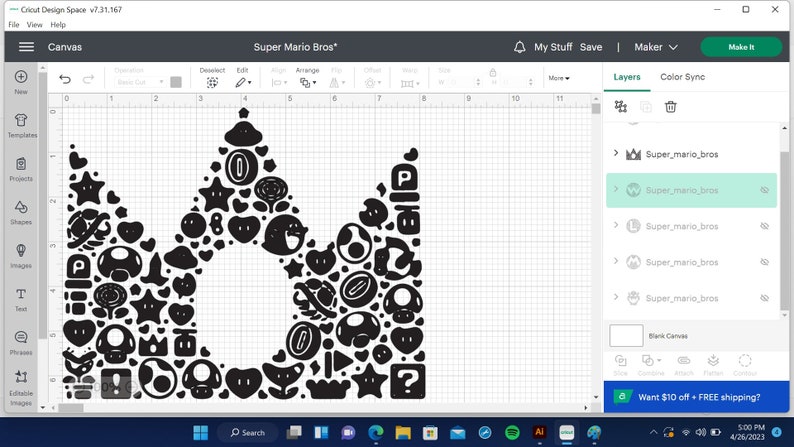The width and height of the screenshot is (794, 447).
Task: Open the Help menu
Action: coord(58,24)
